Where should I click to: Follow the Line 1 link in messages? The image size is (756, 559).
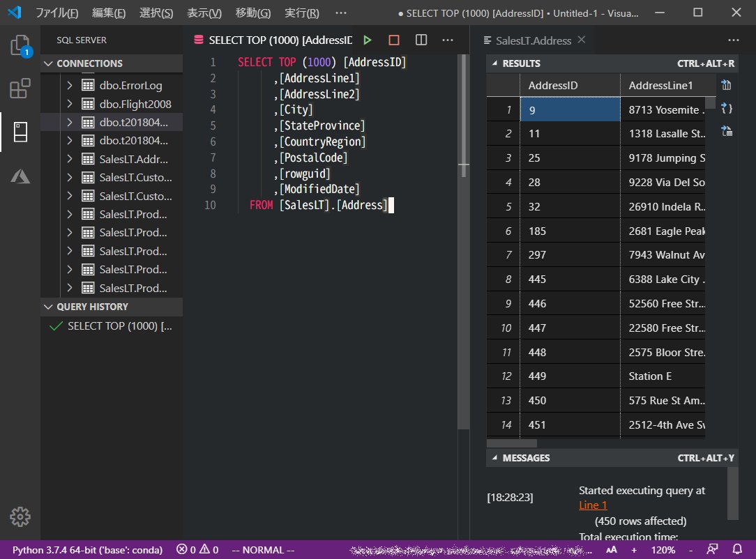click(x=593, y=505)
